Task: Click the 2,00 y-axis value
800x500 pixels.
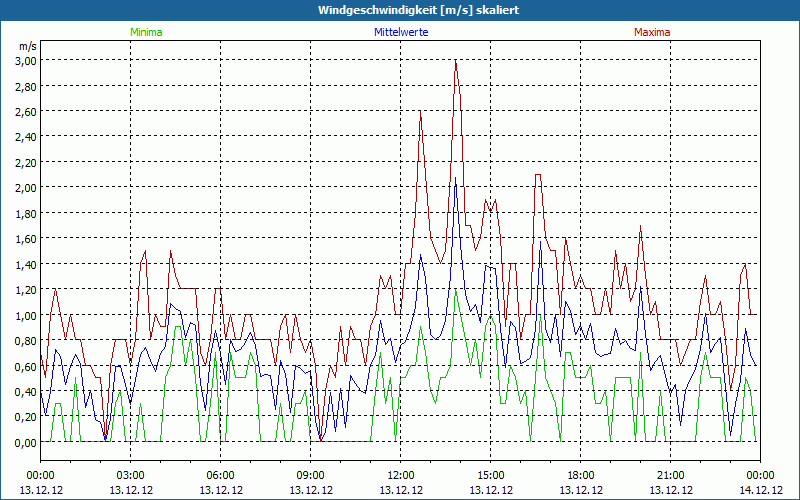Action: 27,188
